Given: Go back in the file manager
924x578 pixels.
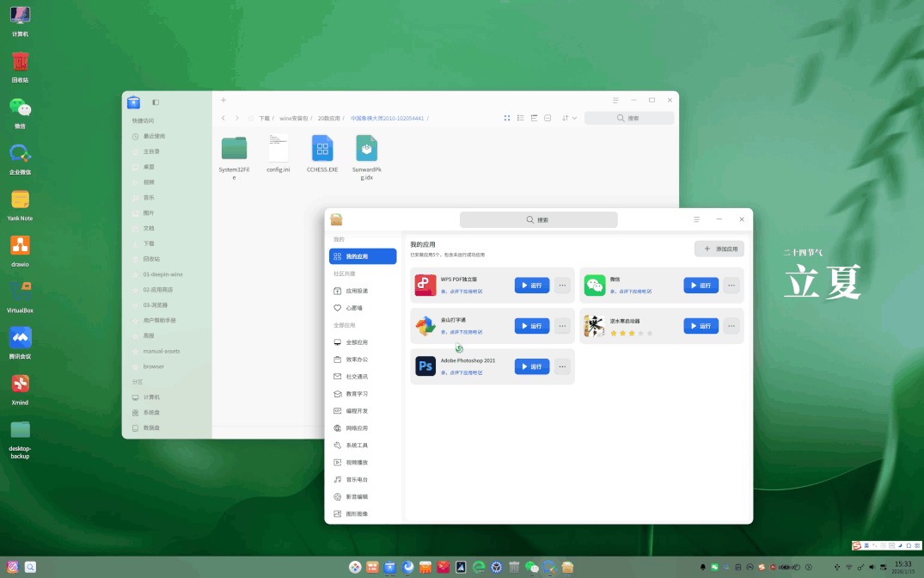Looking at the screenshot, I should [x=223, y=119].
